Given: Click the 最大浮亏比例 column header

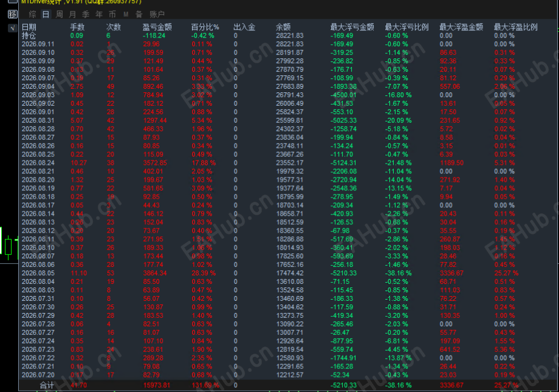Looking at the screenshot, I should (x=406, y=27).
